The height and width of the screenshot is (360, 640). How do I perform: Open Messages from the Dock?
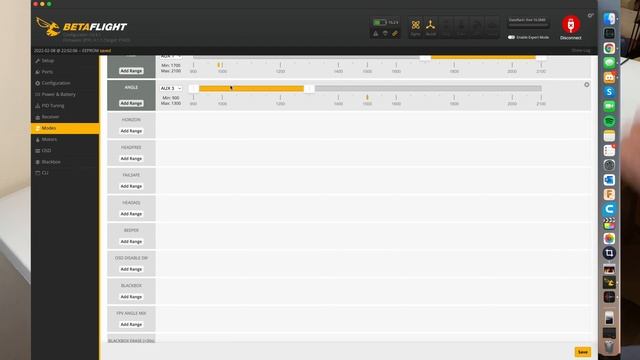609,63
